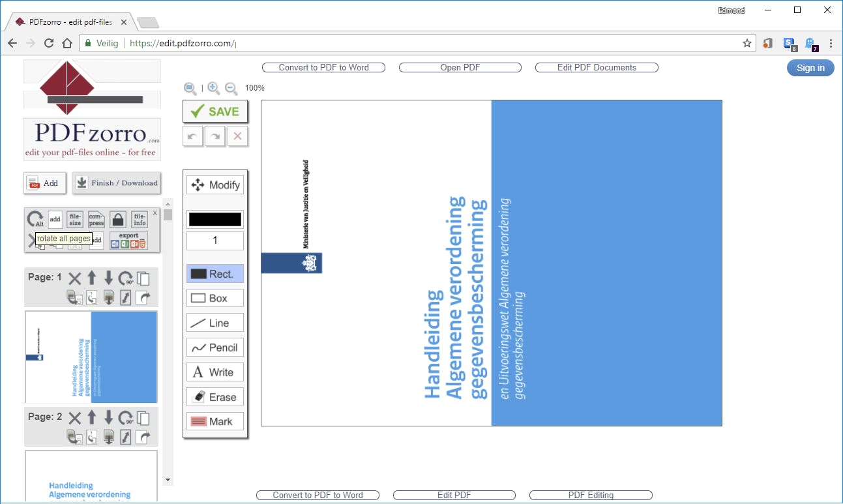
Task: Click the pen edit icon for Page 1
Action: pos(126,297)
